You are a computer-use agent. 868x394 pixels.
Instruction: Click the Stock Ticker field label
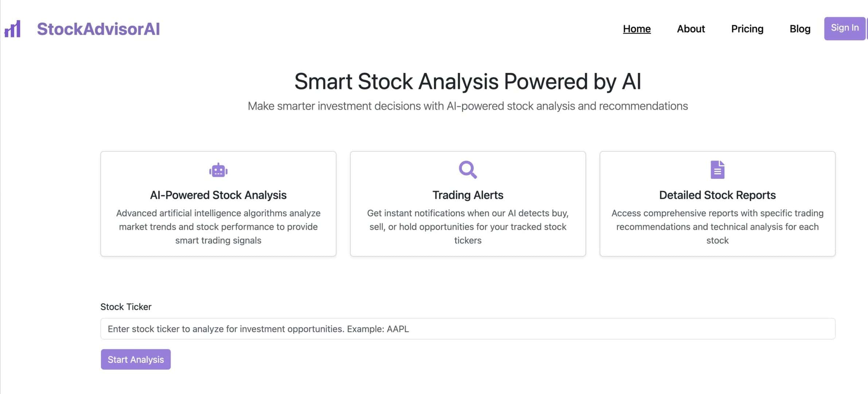click(x=126, y=307)
